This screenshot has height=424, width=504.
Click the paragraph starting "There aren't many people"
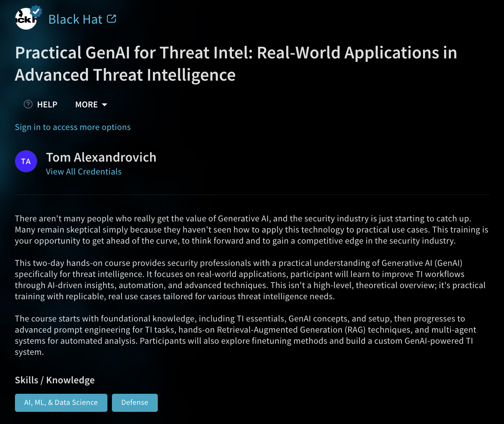(x=252, y=230)
